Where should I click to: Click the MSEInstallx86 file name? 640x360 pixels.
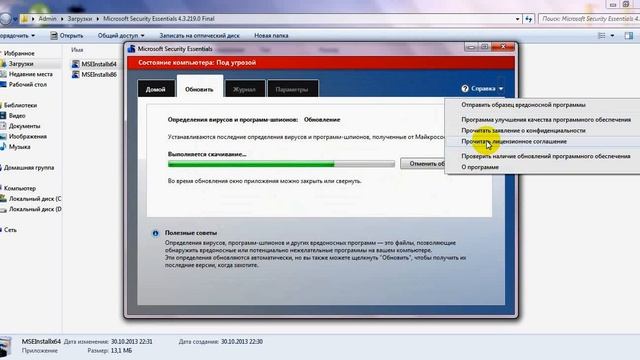[99, 75]
